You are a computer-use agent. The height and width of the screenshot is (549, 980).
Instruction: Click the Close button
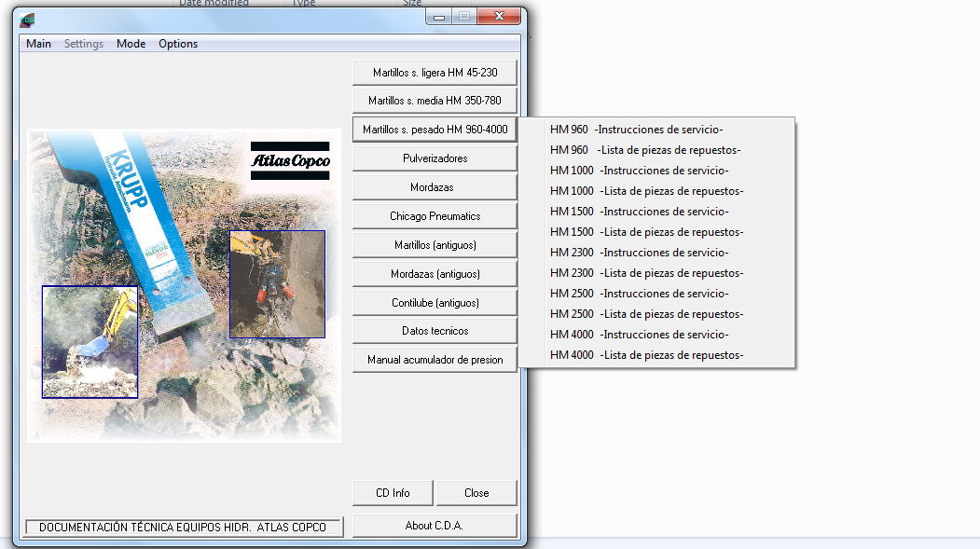[x=476, y=493]
